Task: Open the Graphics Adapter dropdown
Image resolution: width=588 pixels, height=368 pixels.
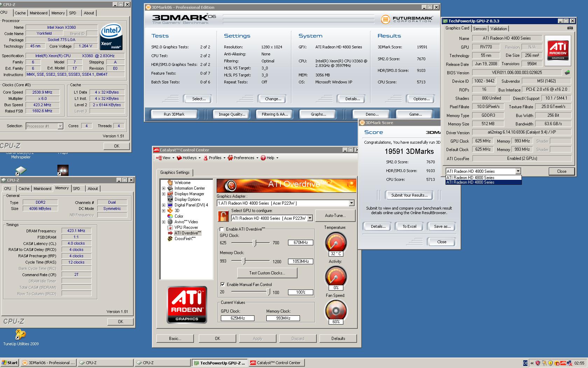Action: [351, 203]
